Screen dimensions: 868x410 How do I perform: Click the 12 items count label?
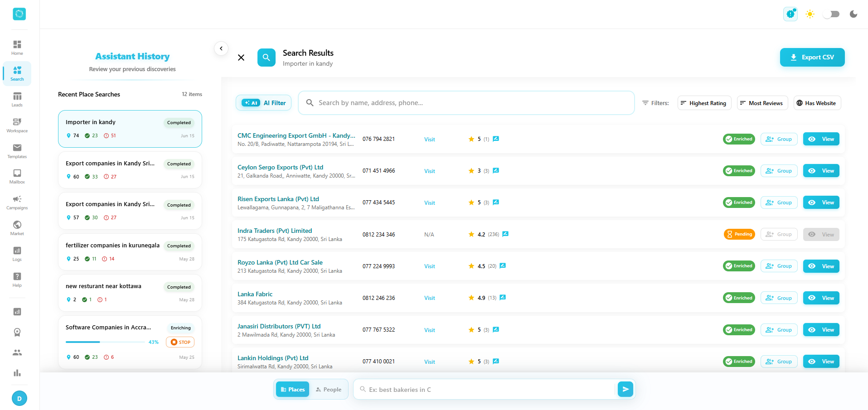coord(192,94)
